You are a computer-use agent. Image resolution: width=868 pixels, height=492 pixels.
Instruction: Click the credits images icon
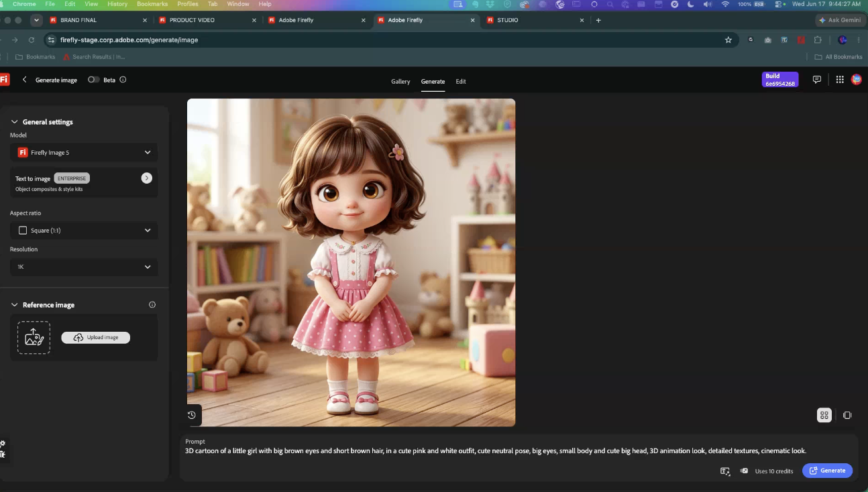point(744,471)
